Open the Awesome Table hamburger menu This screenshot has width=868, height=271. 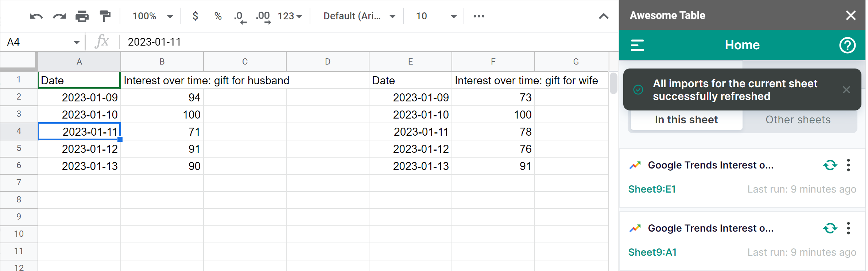click(x=637, y=45)
